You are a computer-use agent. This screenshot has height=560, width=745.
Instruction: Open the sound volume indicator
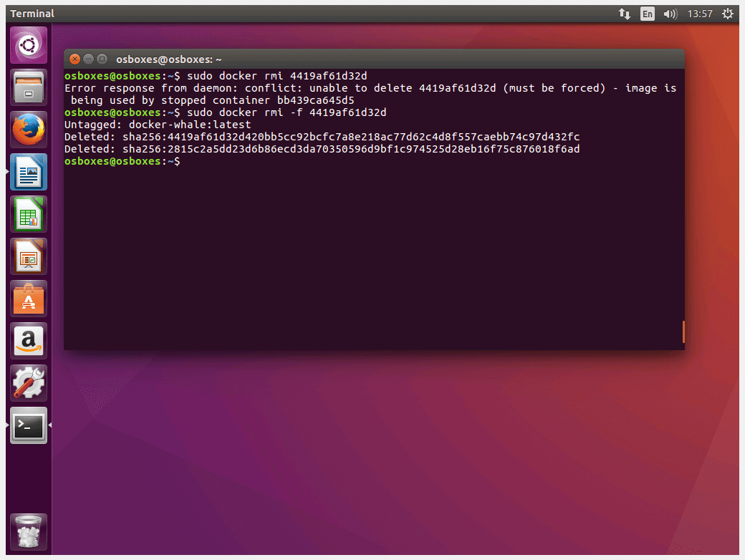[670, 14]
